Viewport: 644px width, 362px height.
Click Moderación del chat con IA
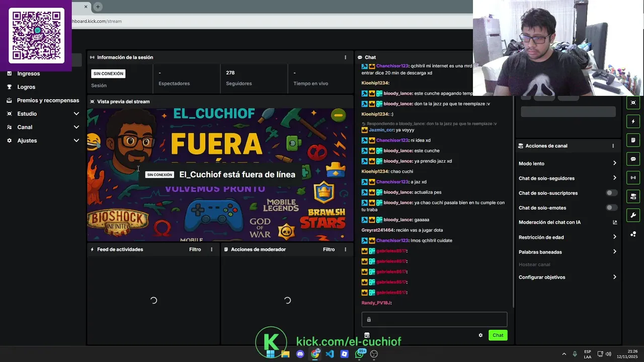click(x=549, y=222)
